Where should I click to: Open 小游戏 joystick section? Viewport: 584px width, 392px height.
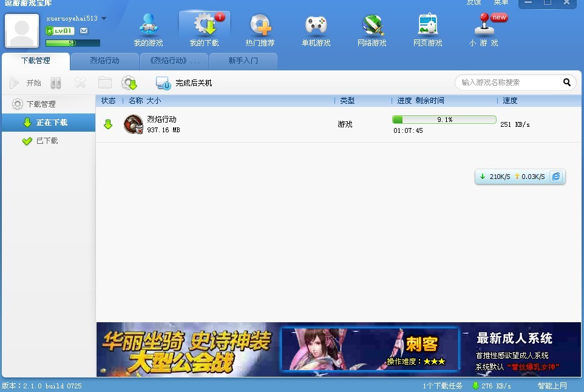click(484, 30)
